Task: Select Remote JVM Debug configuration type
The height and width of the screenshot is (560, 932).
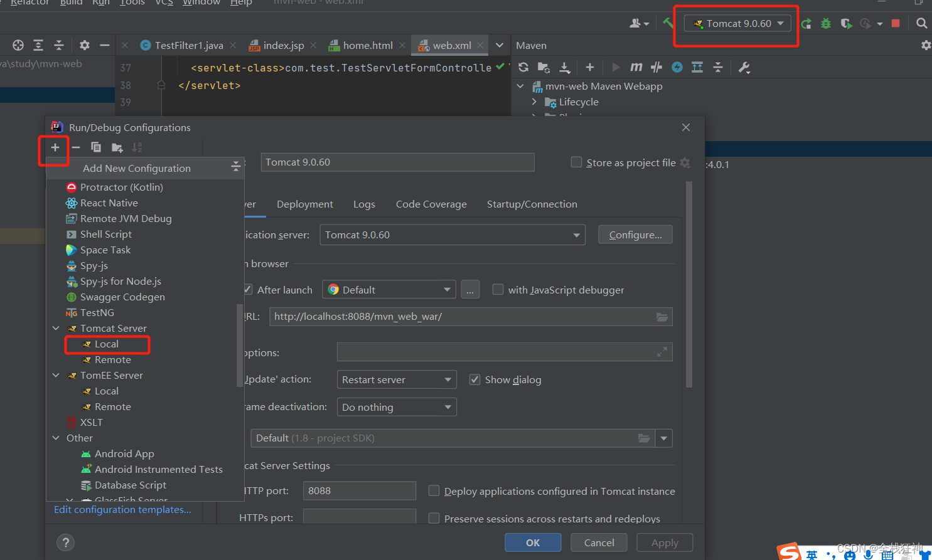Action: click(x=126, y=219)
